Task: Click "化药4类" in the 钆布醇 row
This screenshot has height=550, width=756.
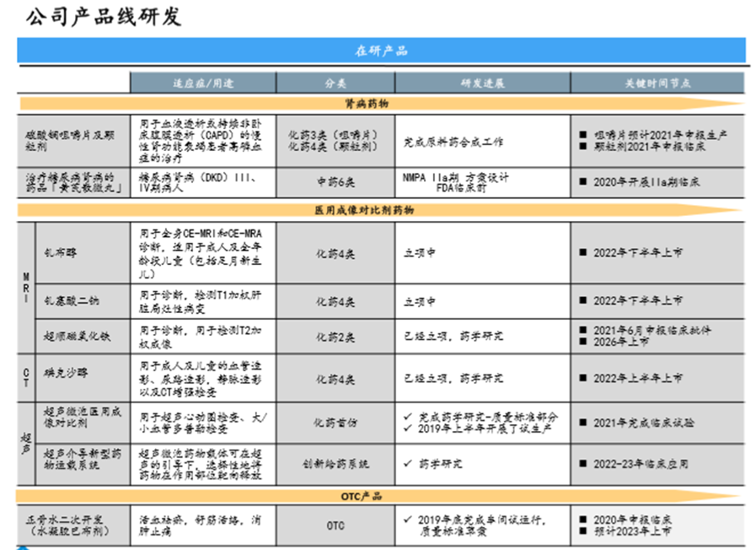Action: pos(335,254)
